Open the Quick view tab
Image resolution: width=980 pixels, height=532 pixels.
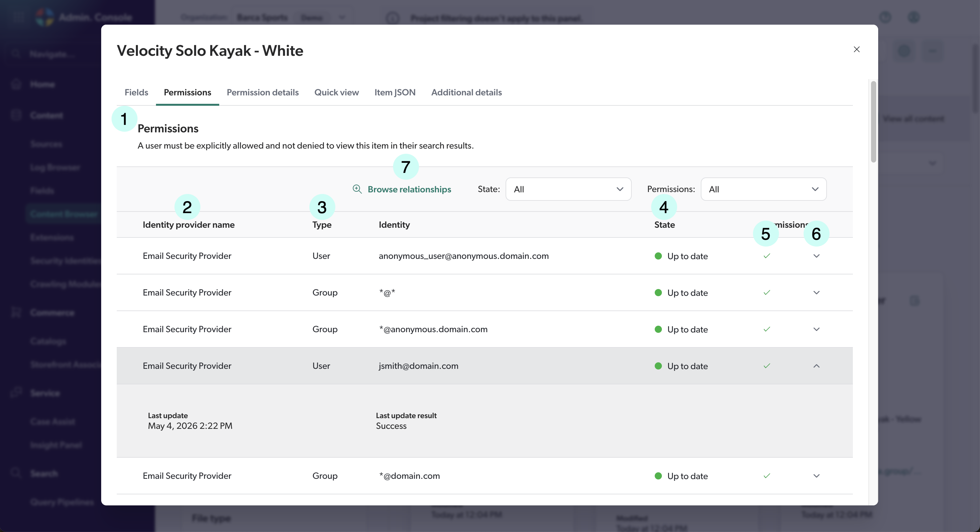coord(336,92)
